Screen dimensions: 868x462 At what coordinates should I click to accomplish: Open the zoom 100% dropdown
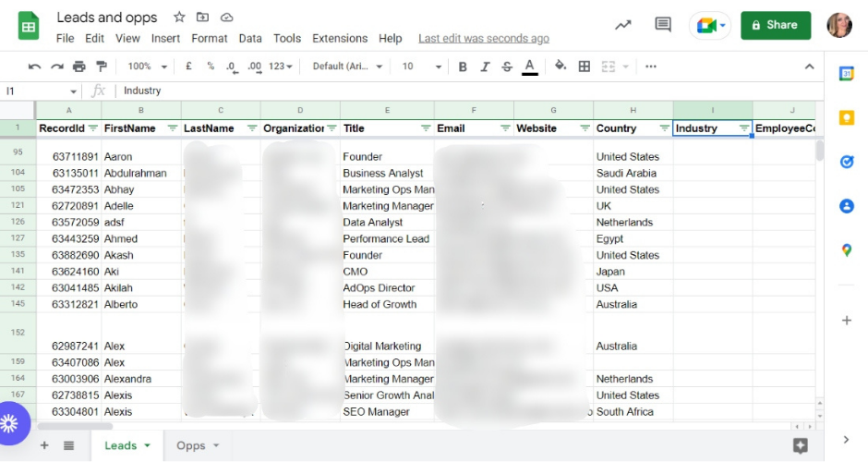click(x=148, y=67)
